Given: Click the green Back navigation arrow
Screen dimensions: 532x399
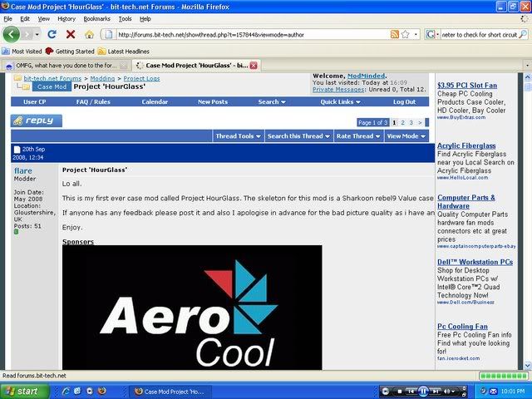Looking at the screenshot, I should [x=11, y=34].
